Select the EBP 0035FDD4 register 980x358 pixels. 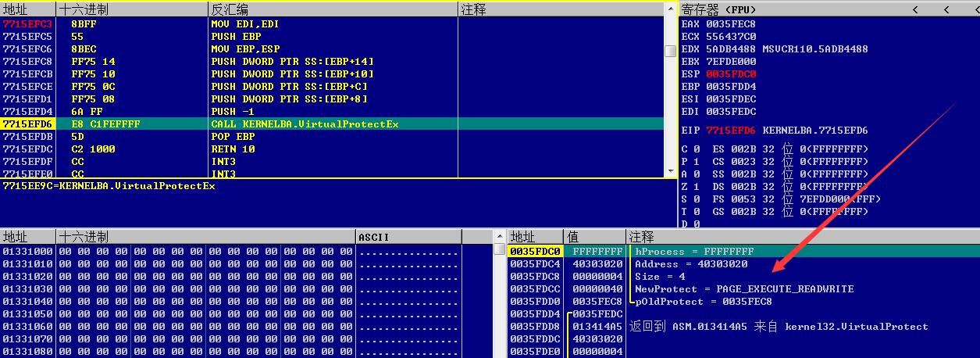(718, 87)
